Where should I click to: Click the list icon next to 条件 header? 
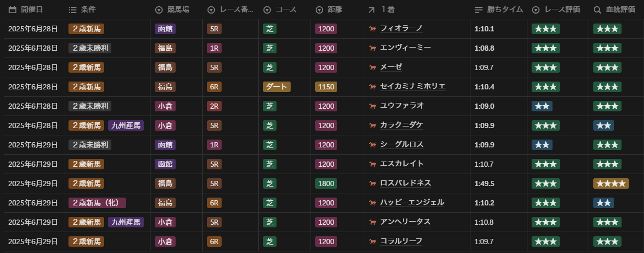(73, 10)
